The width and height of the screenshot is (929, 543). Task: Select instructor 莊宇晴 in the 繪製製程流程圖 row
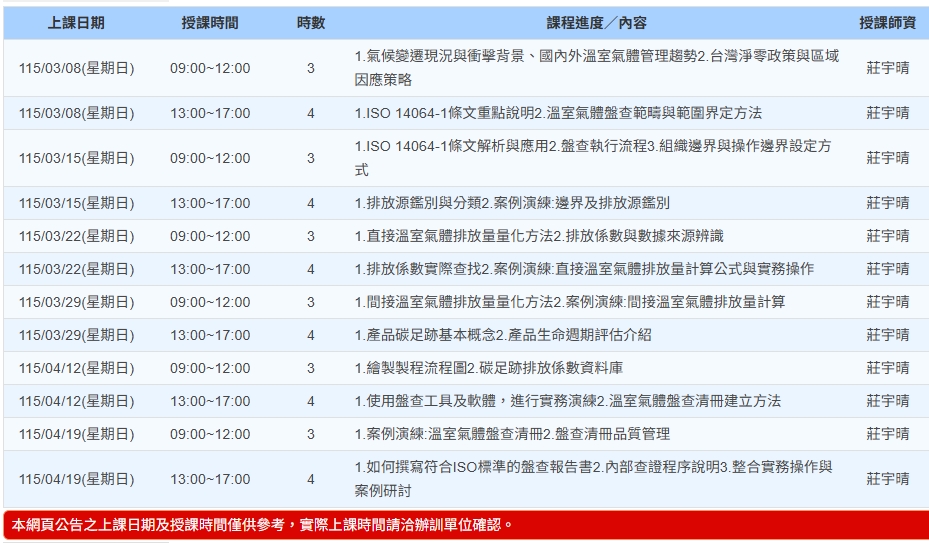[887, 368]
